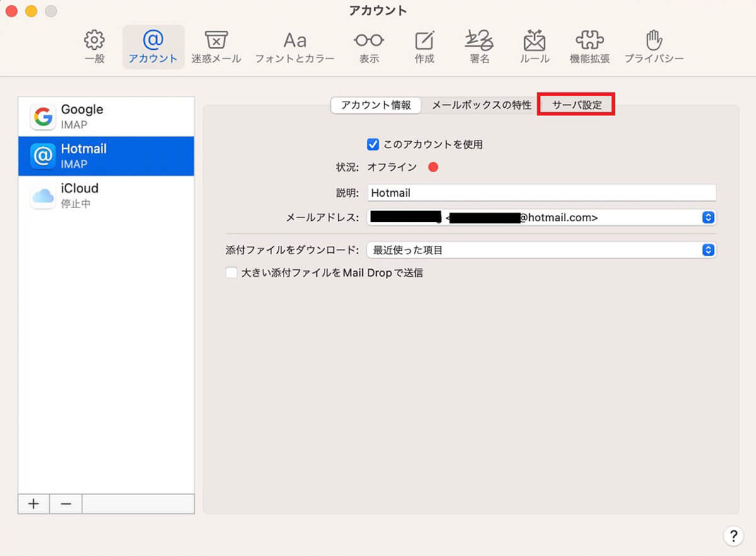Open the 表示 viewing preferences

click(369, 47)
